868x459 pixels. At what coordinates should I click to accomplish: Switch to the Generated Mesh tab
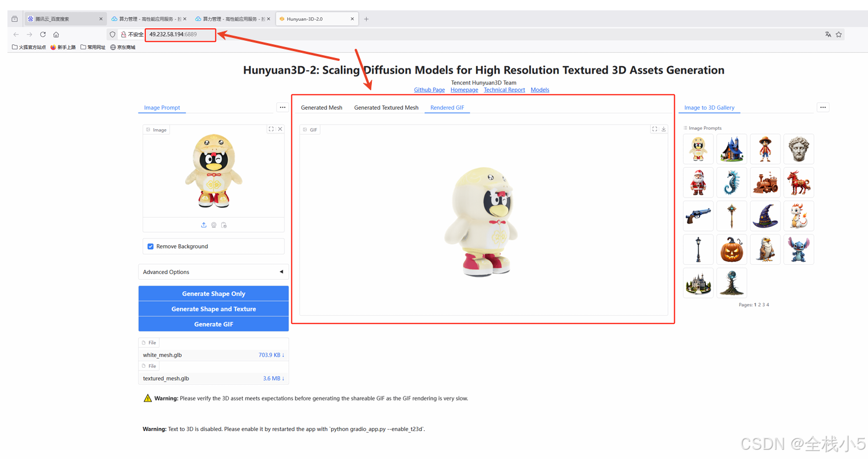321,107
